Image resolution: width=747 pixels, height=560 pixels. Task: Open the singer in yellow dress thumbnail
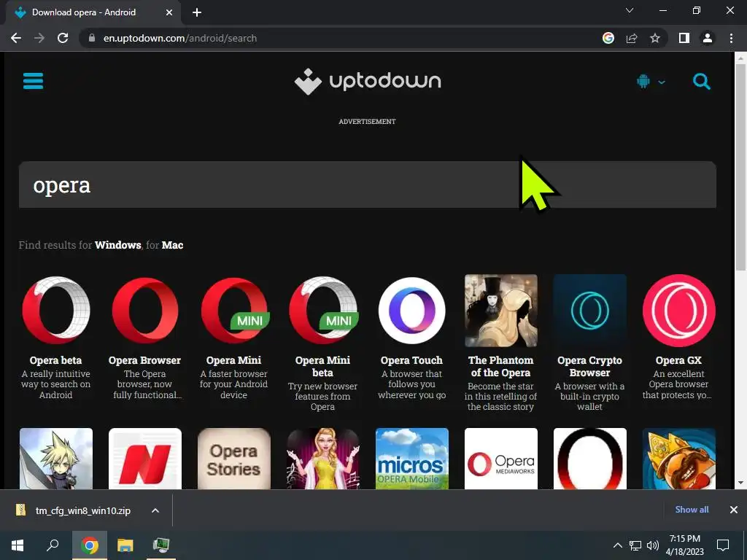point(323,459)
